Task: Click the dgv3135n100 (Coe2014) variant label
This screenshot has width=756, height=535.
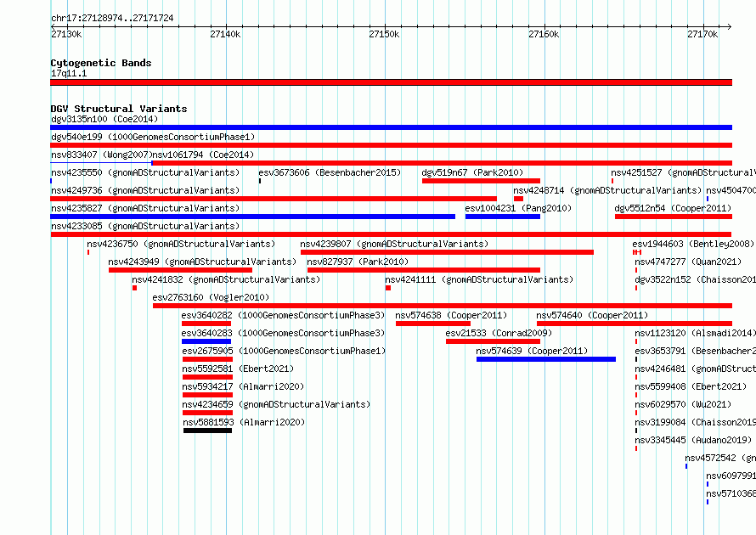Action: tap(104, 119)
